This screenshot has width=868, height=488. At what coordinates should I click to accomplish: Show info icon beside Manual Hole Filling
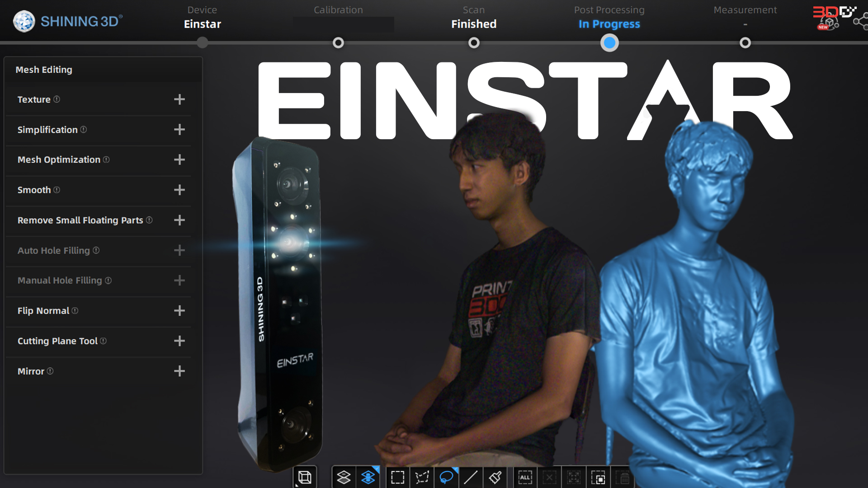click(x=108, y=280)
